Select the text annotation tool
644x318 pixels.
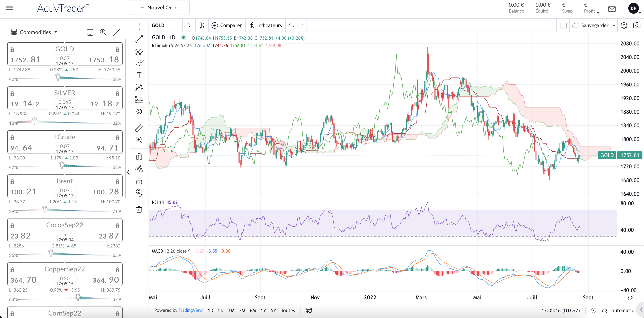[139, 75]
